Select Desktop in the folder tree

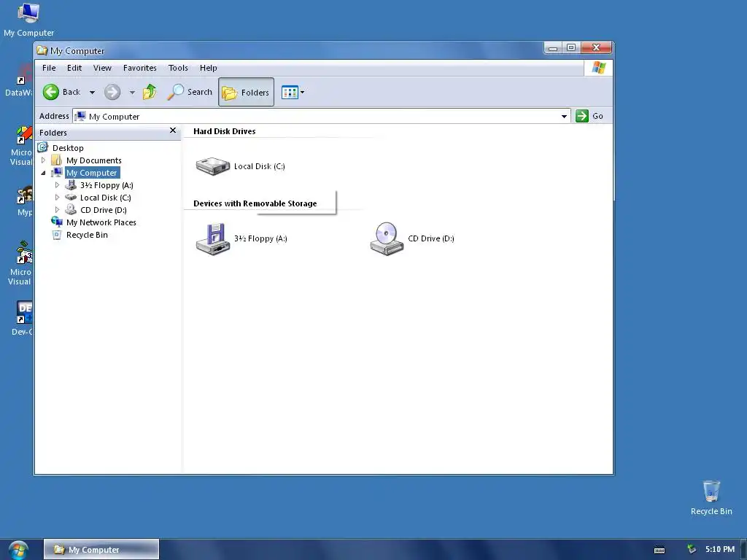(x=68, y=147)
